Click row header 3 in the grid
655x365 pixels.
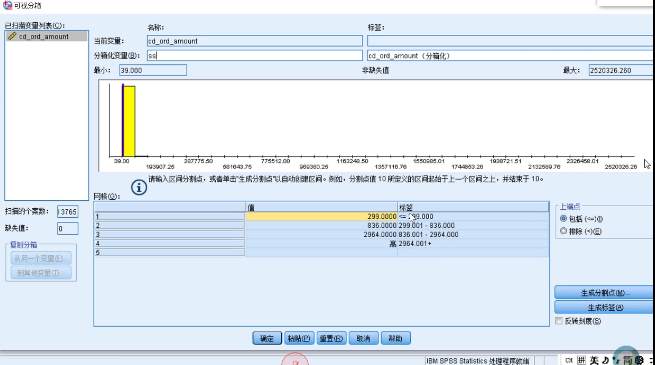click(170, 235)
